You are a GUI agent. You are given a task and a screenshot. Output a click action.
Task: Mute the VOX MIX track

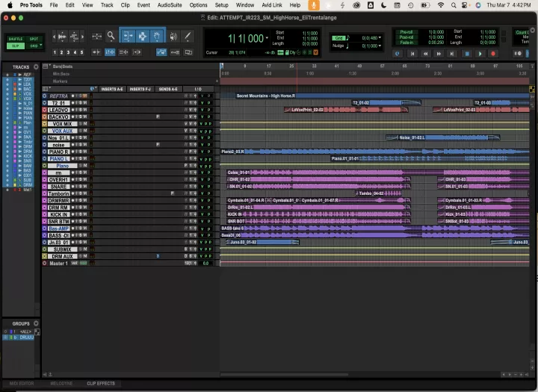(84, 124)
